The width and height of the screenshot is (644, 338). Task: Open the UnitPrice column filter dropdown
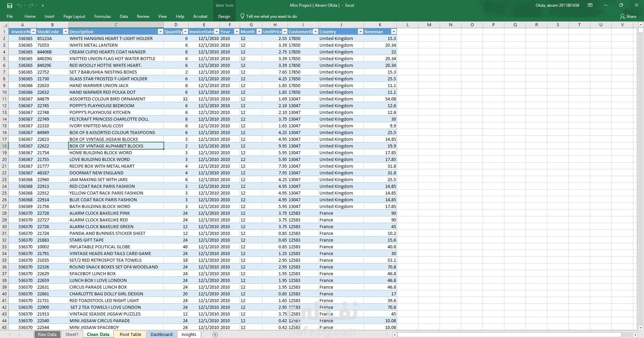coord(285,32)
